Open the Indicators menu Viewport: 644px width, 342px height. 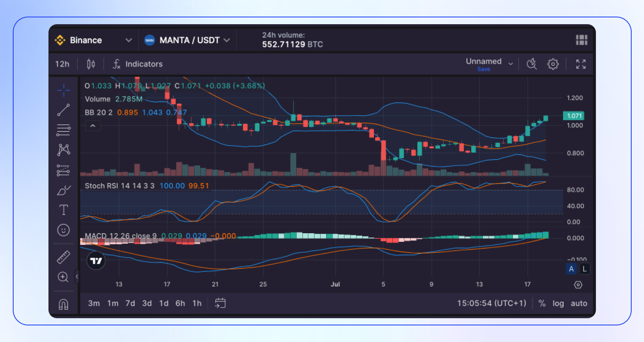coord(137,64)
